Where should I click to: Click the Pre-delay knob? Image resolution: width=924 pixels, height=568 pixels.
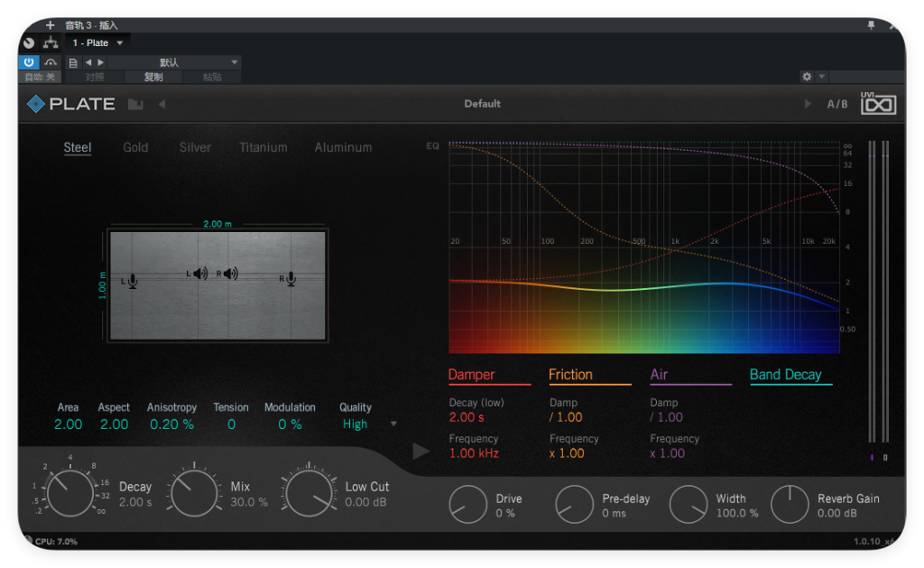(574, 504)
